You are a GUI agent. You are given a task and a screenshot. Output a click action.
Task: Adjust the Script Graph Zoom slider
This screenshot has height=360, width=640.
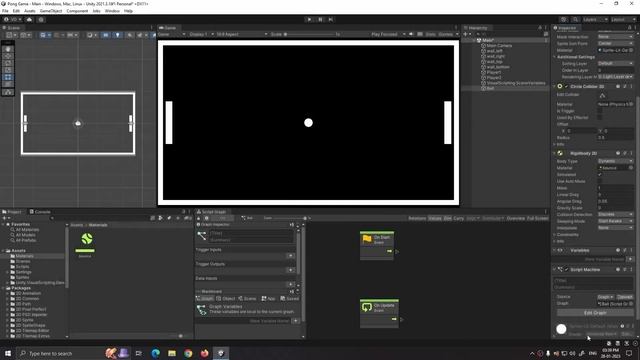click(290, 218)
